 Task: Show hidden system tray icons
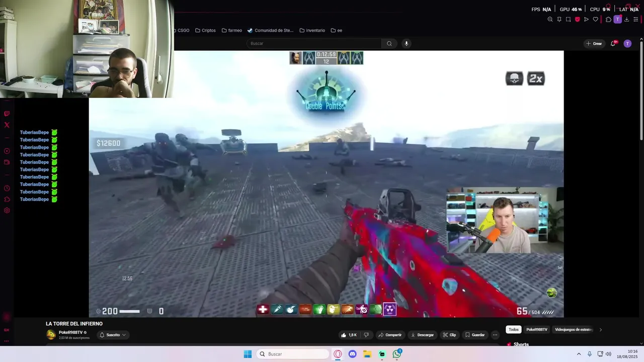[579, 354]
